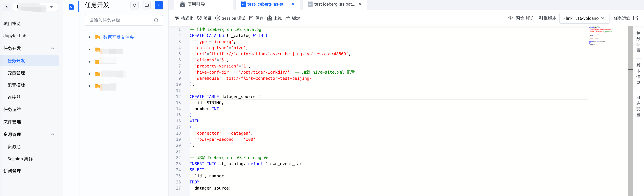Open the 参数配置 side panel
Image resolution: width=644 pixels, height=196 pixels.
tap(638, 41)
